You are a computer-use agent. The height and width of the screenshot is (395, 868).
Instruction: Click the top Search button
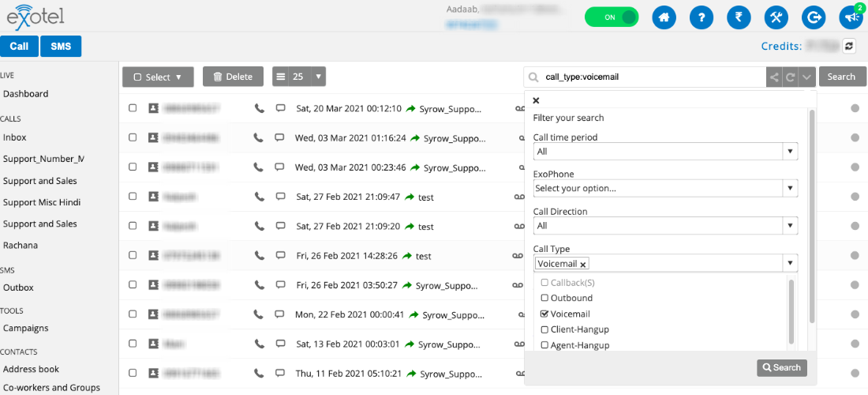(841, 77)
